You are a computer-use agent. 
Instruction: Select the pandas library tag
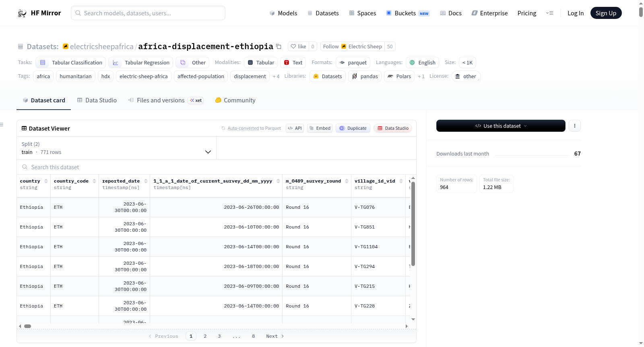coord(365,76)
